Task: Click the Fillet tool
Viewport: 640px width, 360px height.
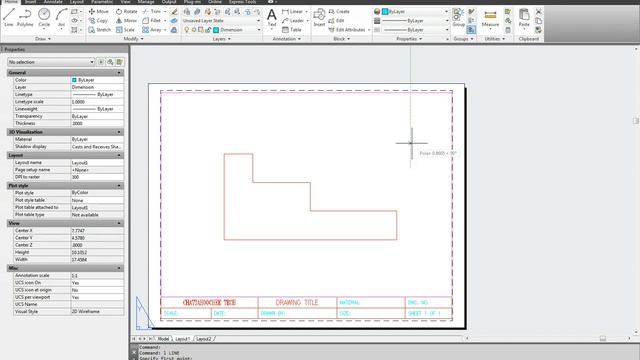Action: pos(152,20)
